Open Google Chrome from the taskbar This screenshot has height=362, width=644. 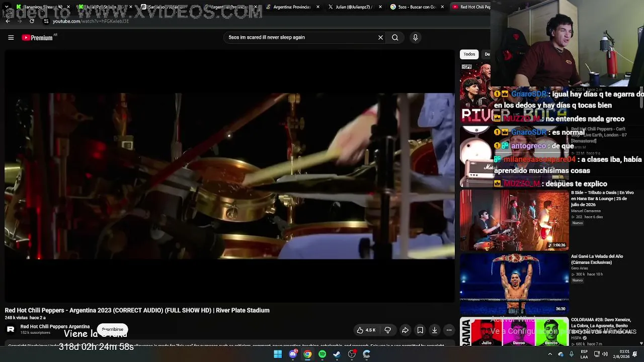[307, 354]
